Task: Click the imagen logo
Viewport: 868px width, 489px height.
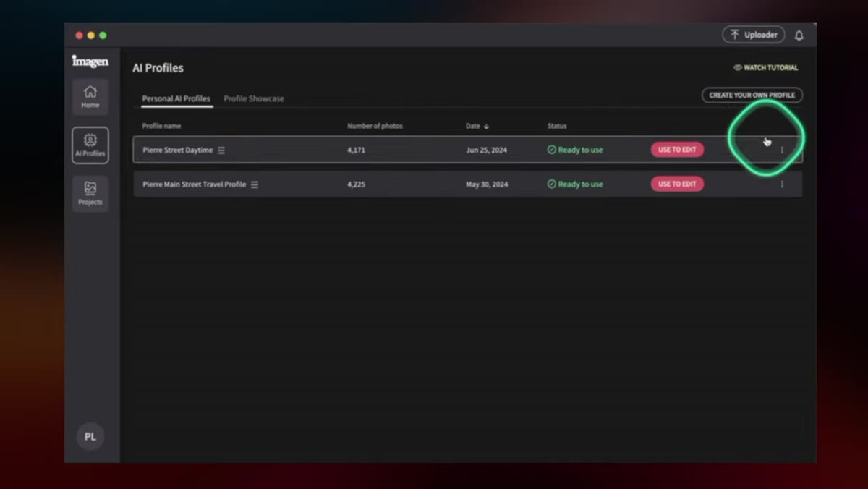Action: (90, 61)
